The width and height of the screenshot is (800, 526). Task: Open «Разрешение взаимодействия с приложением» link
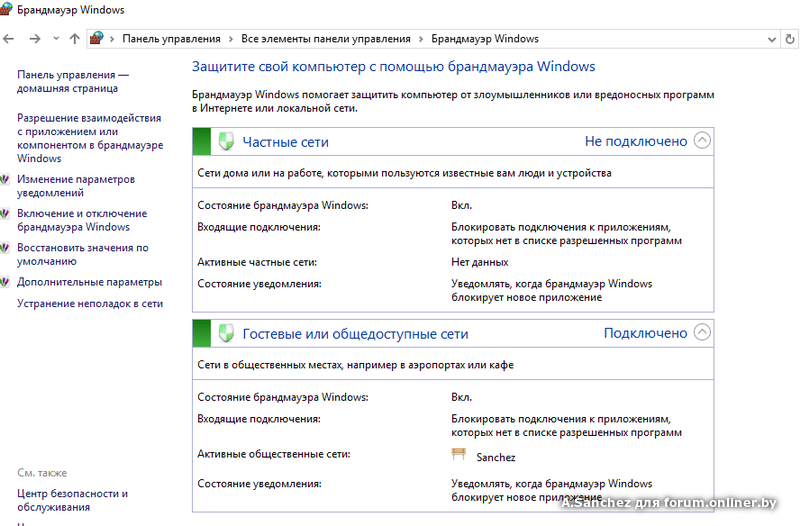(x=90, y=138)
